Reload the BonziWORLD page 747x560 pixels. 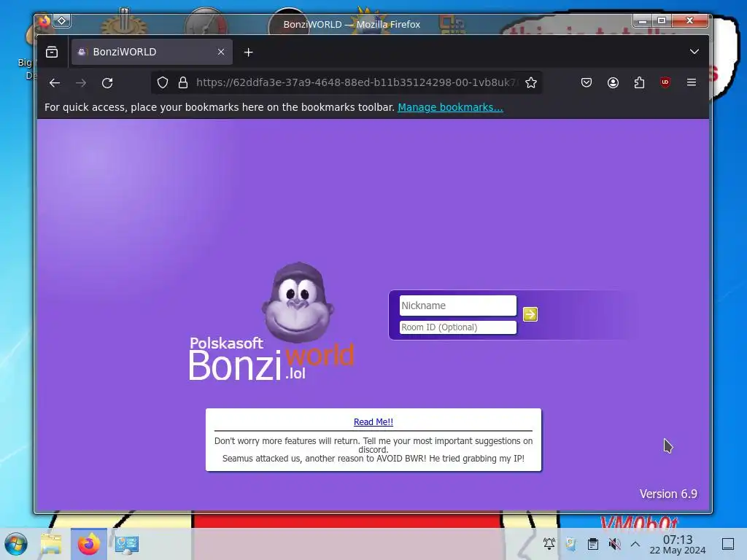(107, 83)
